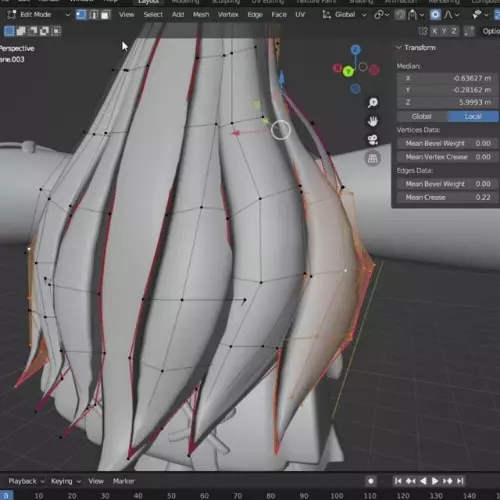Image resolution: width=500 pixels, height=500 pixels.
Task: Click the Median Y value field
Action: pyautogui.click(x=448, y=90)
